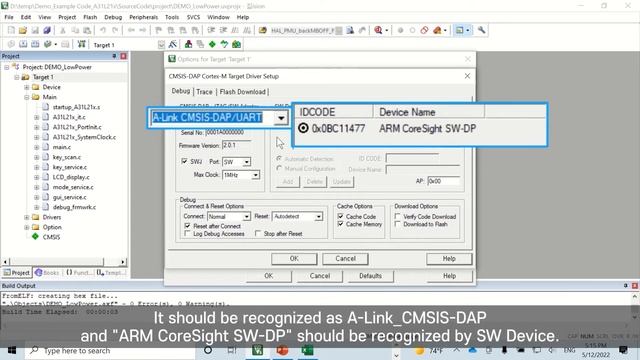This screenshot has height=360, width=640.
Task: Open Excel from the taskbar
Action: click(x=307, y=350)
